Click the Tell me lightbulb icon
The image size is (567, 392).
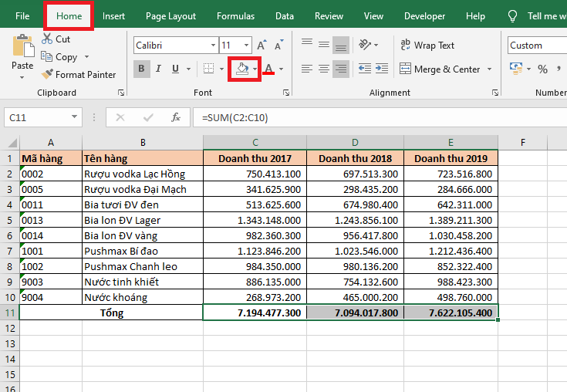(x=512, y=16)
